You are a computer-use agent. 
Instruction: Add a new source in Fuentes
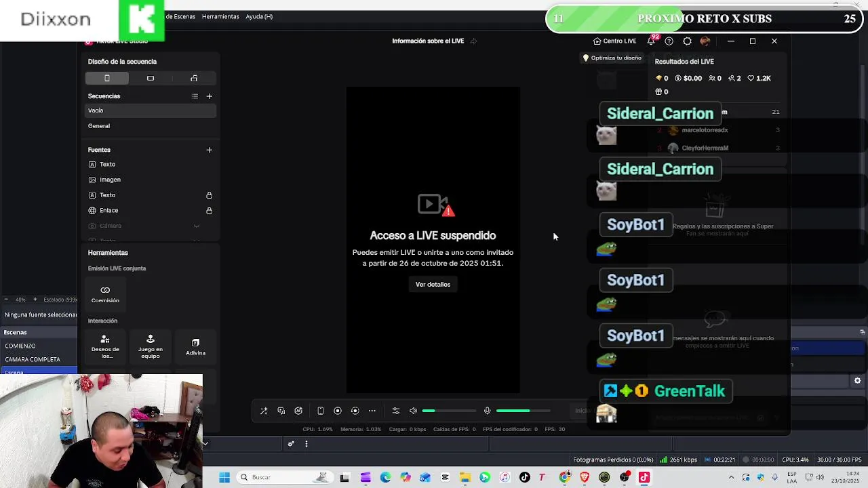209,150
